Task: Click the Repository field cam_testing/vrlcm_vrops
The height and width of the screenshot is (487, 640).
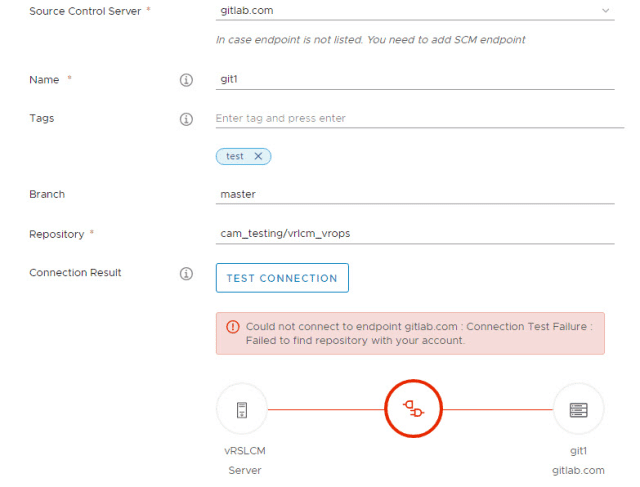Action: 414,234
